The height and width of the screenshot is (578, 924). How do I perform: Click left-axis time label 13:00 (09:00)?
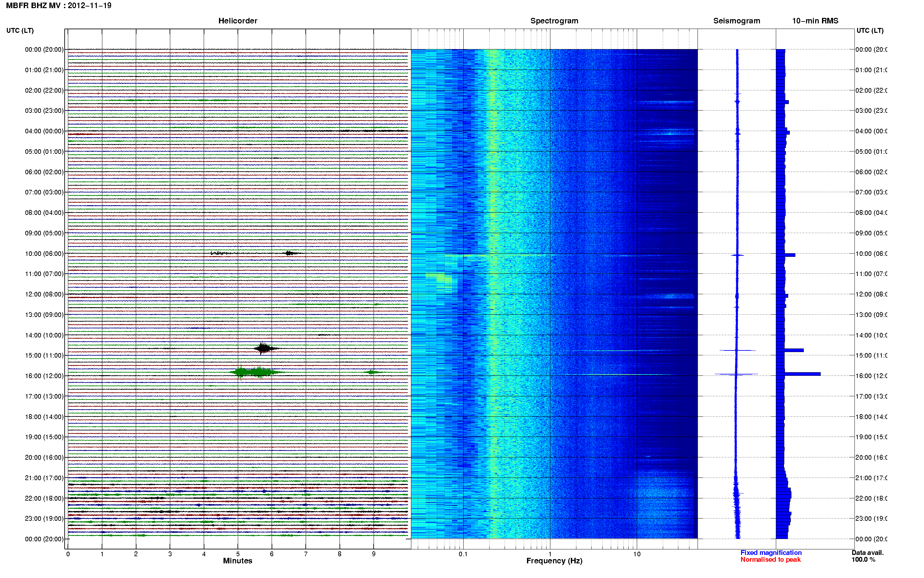point(44,315)
